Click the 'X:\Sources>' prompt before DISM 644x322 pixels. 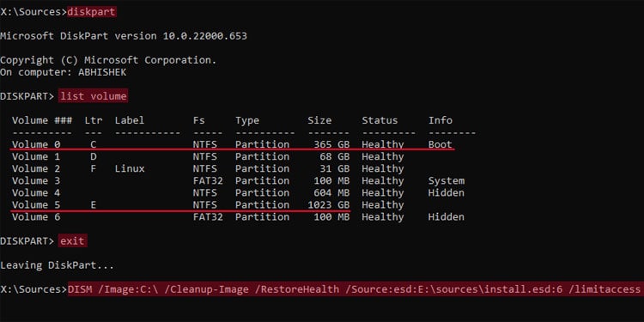click(x=33, y=289)
